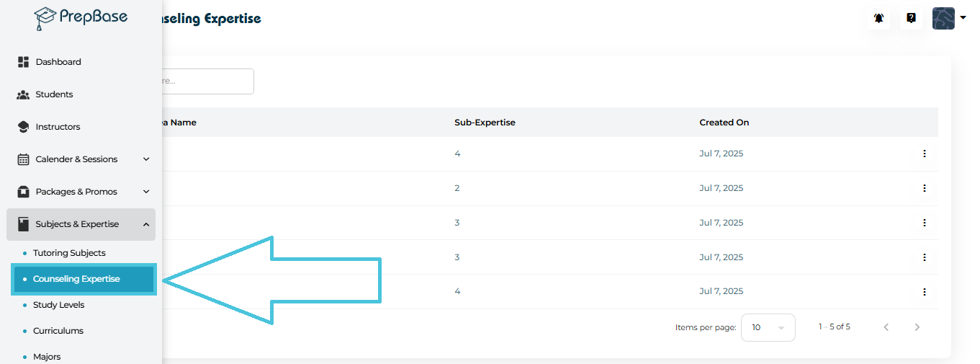
Task: Click the Calender & Sessions calendar icon
Action: (x=23, y=159)
